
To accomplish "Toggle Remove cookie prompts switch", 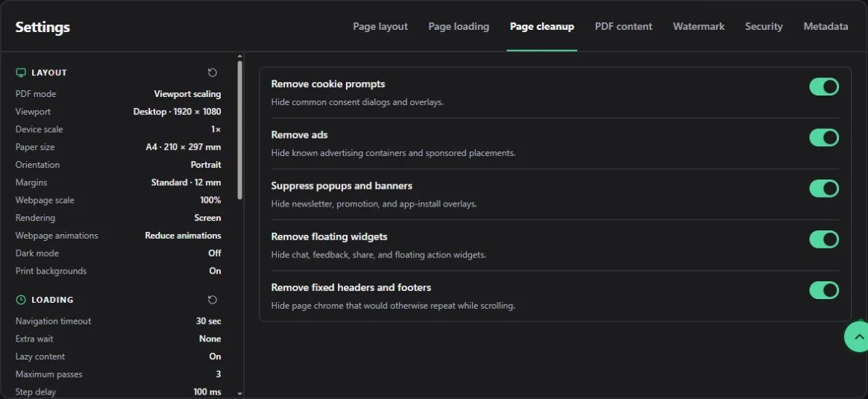I will [824, 87].
